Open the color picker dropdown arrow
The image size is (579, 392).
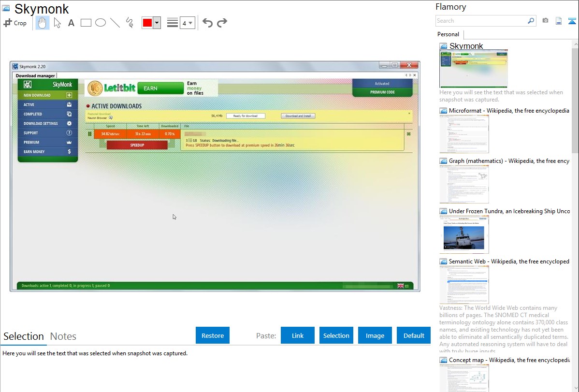tap(157, 23)
